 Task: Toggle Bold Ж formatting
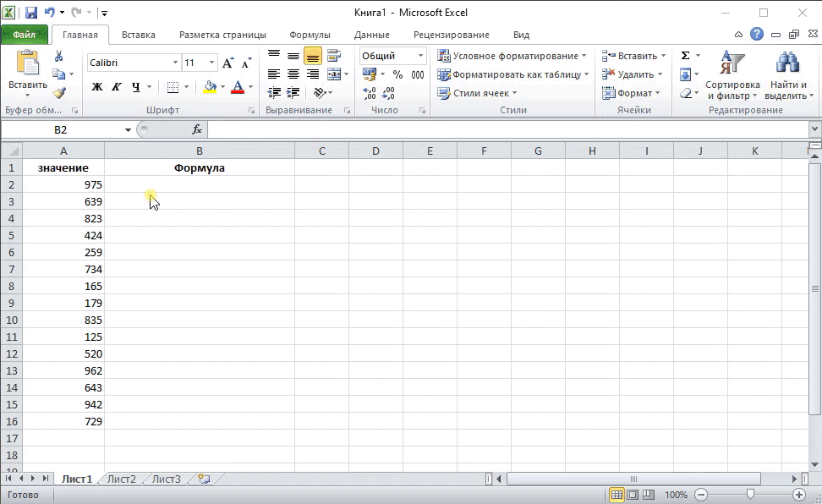click(97, 87)
